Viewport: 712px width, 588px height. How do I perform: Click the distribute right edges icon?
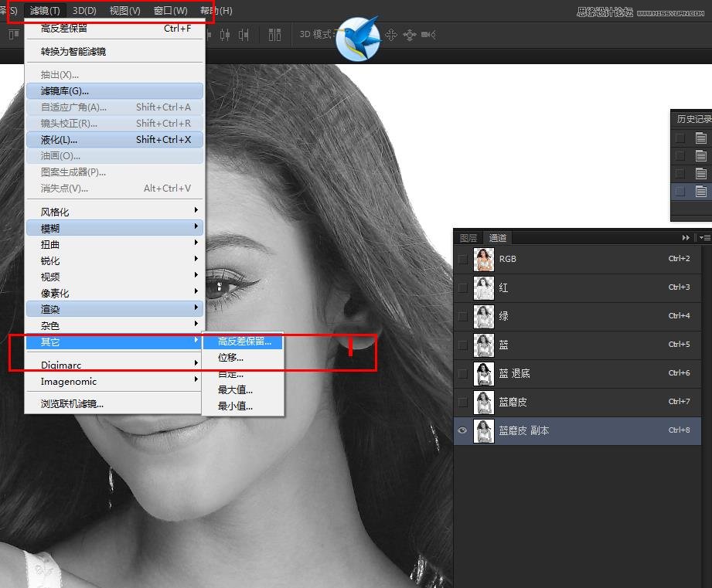pos(244,35)
